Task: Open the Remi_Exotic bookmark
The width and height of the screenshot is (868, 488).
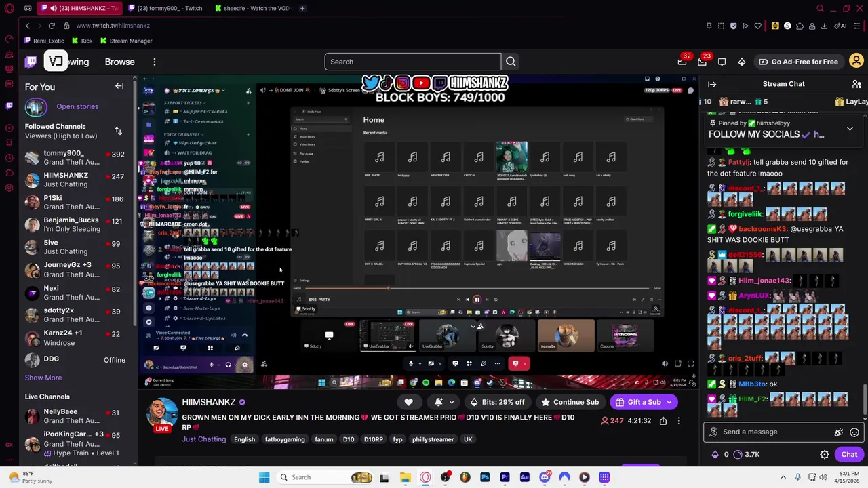Action: pos(43,41)
